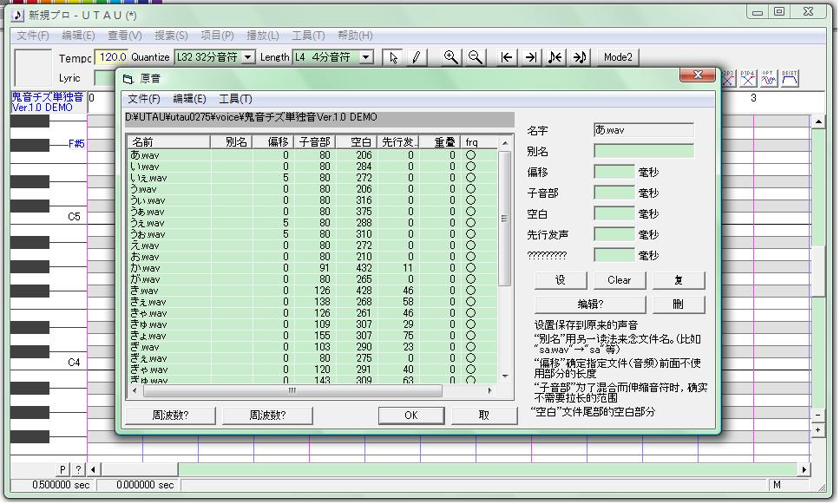Click the ? button in the bottom bar
The image size is (840, 504).
point(78,469)
